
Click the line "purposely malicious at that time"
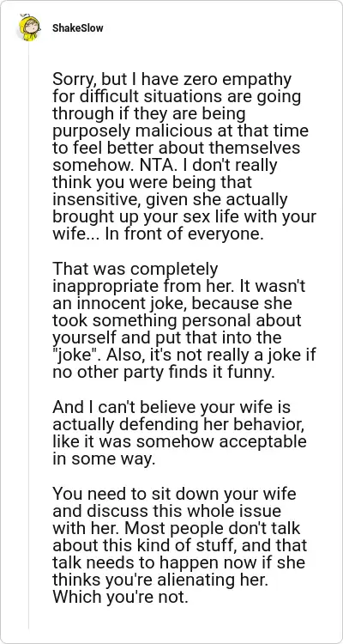point(180,131)
